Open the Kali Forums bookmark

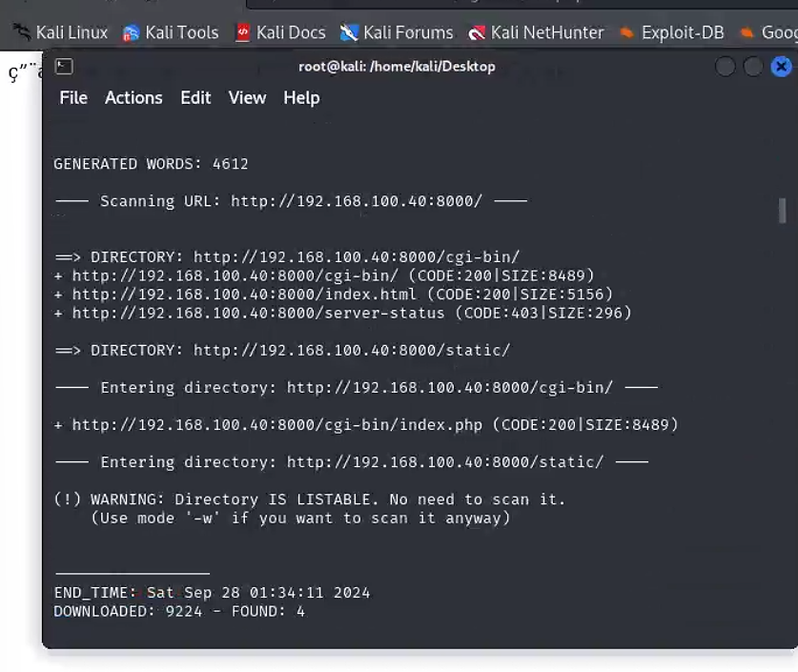point(397,32)
